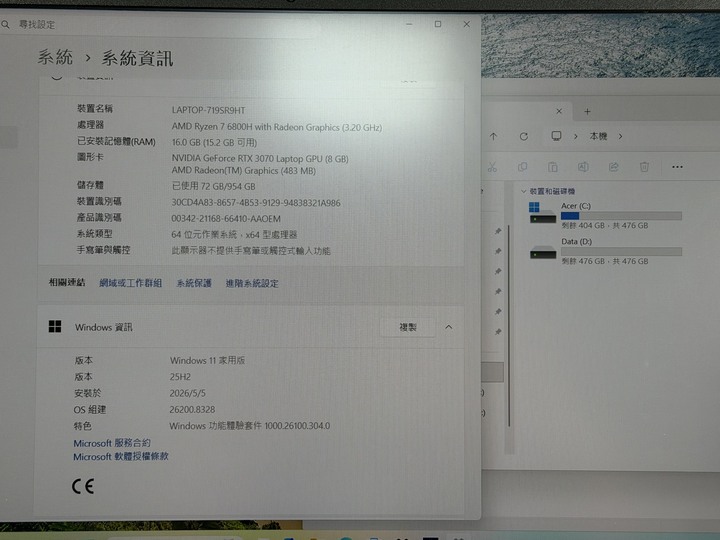Screen dimensions: 720x540
Task: Click the Cut scissors icon in Explorer toolbar
Action: pyautogui.click(x=492, y=167)
